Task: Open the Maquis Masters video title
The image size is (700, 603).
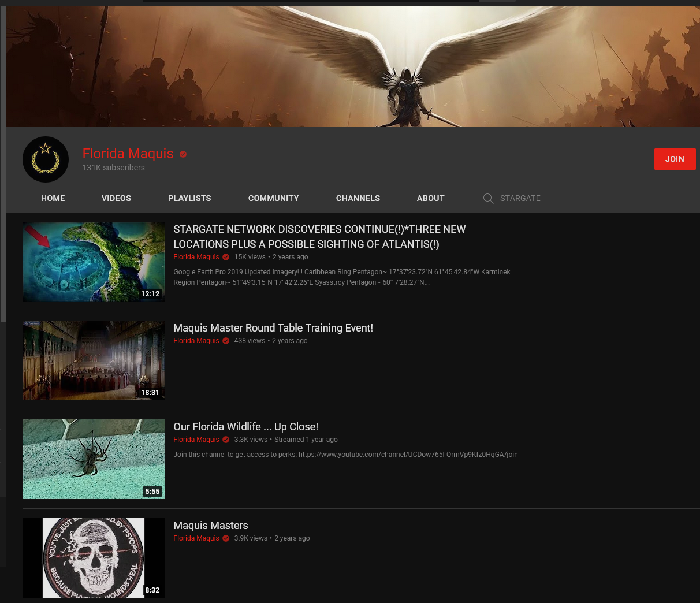Action: (x=211, y=526)
